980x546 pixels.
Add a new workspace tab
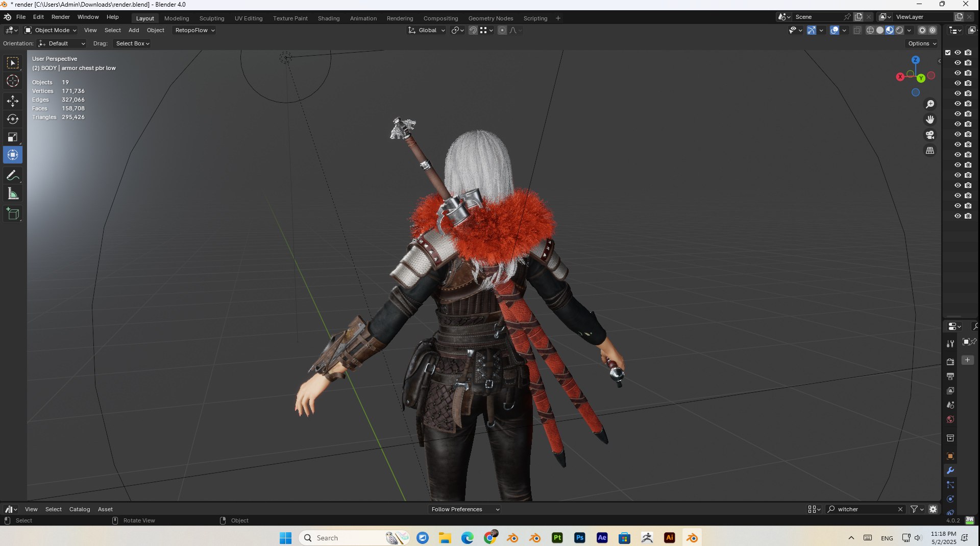point(558,18)
